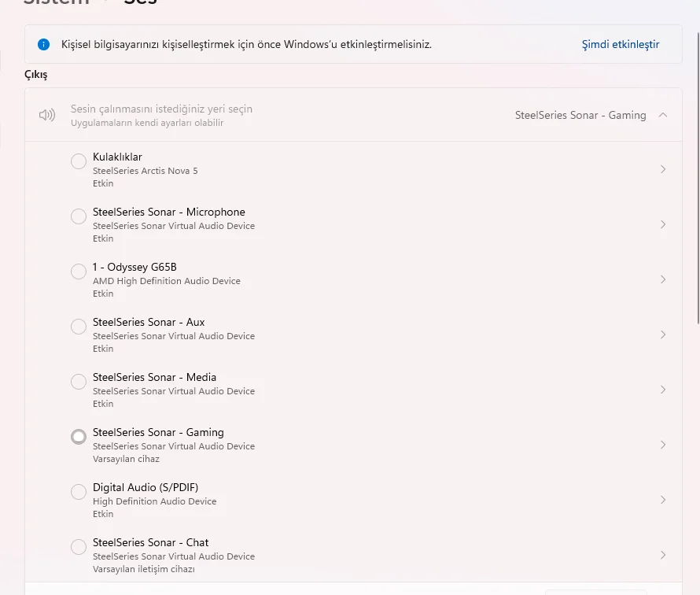
Task: Open Sonar - Gaming device details chevron
Action: [663, 445]
